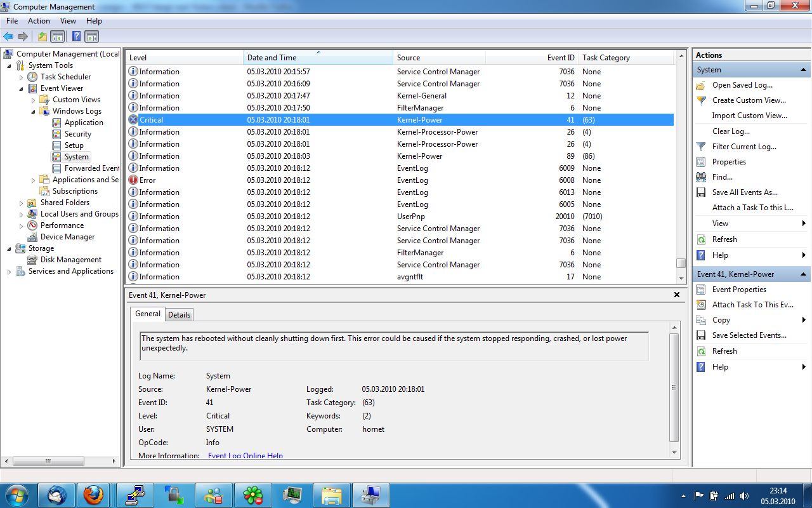Click the Filter Current Log funnel icon
The height and width of the screenshot is (508, 812).
pos(701,147)
